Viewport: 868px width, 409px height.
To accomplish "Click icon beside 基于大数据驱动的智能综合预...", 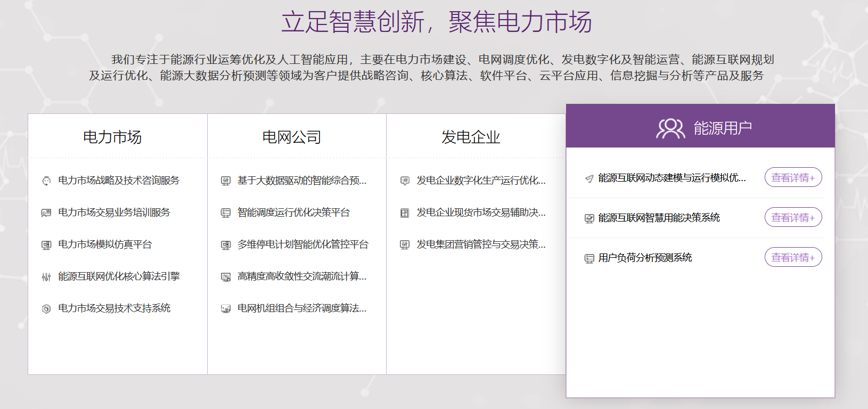I will tap(226, 181).
